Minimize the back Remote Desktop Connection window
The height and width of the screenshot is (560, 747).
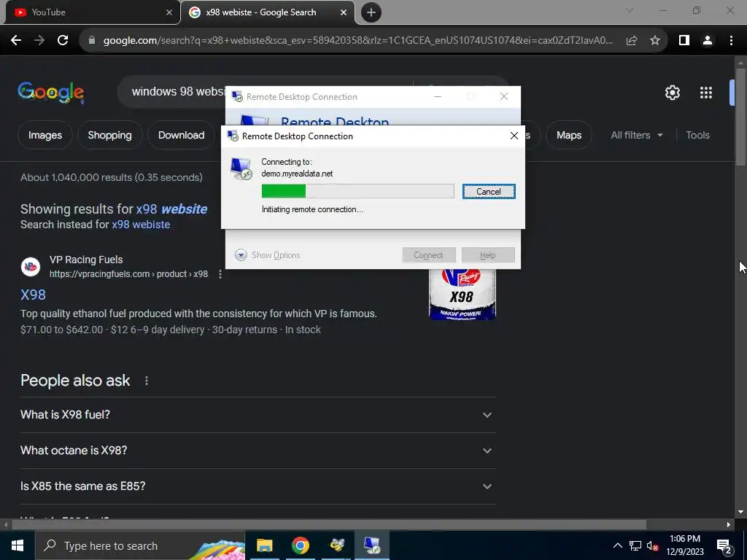438,97
